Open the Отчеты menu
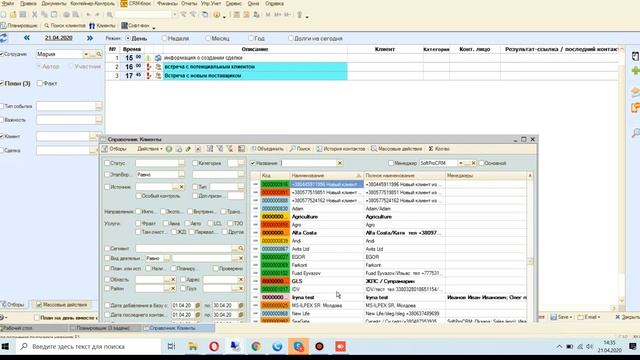This screenshot has height=360, width=640. [189, 4]
